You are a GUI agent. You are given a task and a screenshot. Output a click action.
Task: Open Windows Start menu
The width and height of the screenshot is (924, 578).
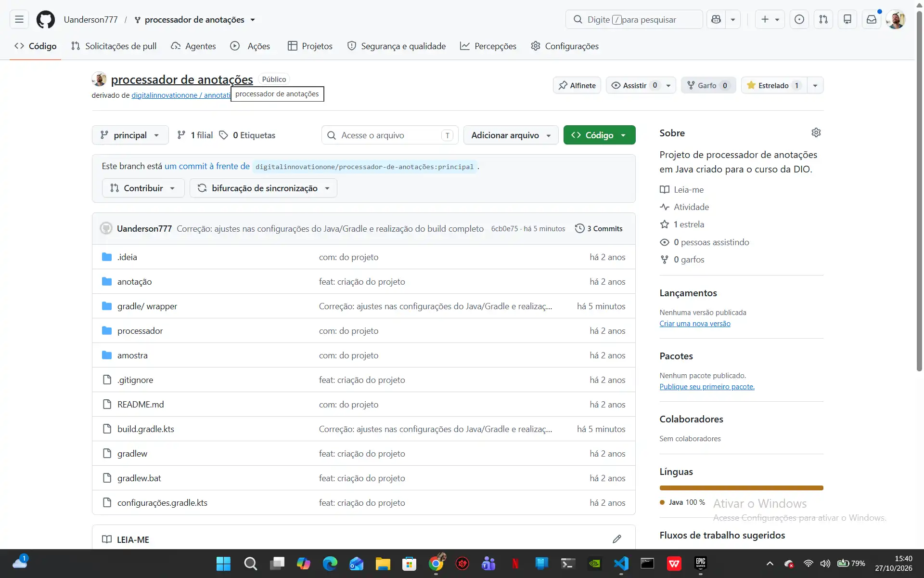223,563
